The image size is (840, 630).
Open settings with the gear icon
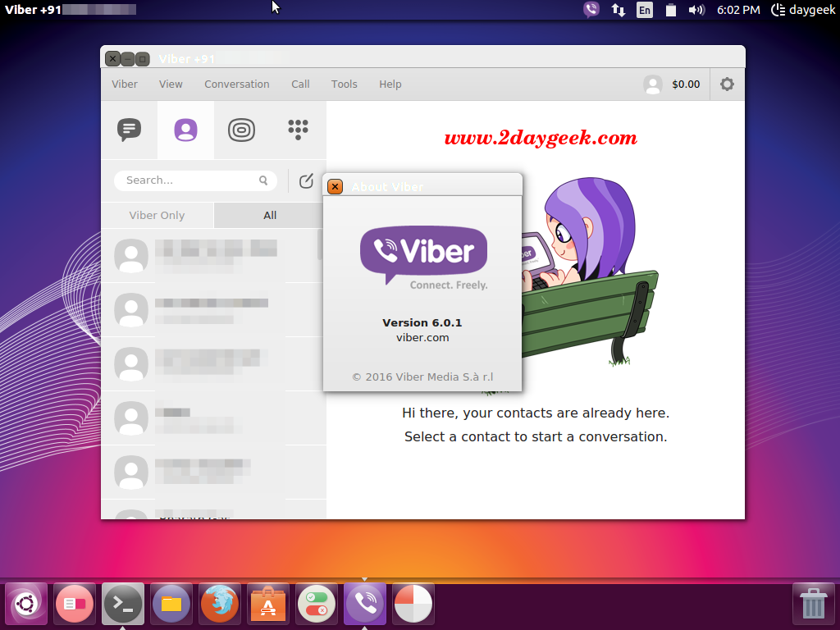(x=727, y=84)
